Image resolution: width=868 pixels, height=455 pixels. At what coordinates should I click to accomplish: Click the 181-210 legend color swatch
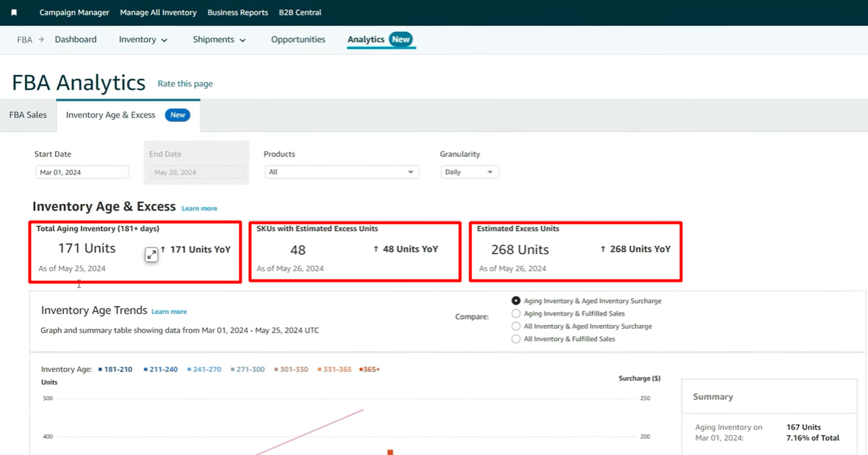[x=100, y=369]
